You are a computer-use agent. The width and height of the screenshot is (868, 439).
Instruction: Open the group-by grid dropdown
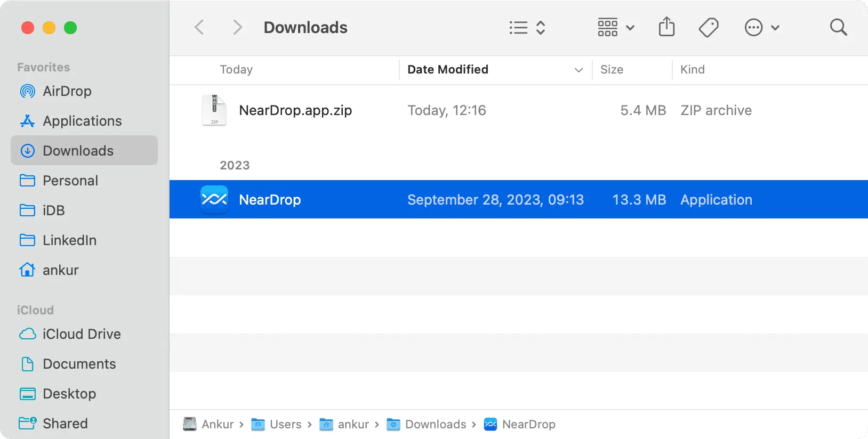tap(616, 27)
